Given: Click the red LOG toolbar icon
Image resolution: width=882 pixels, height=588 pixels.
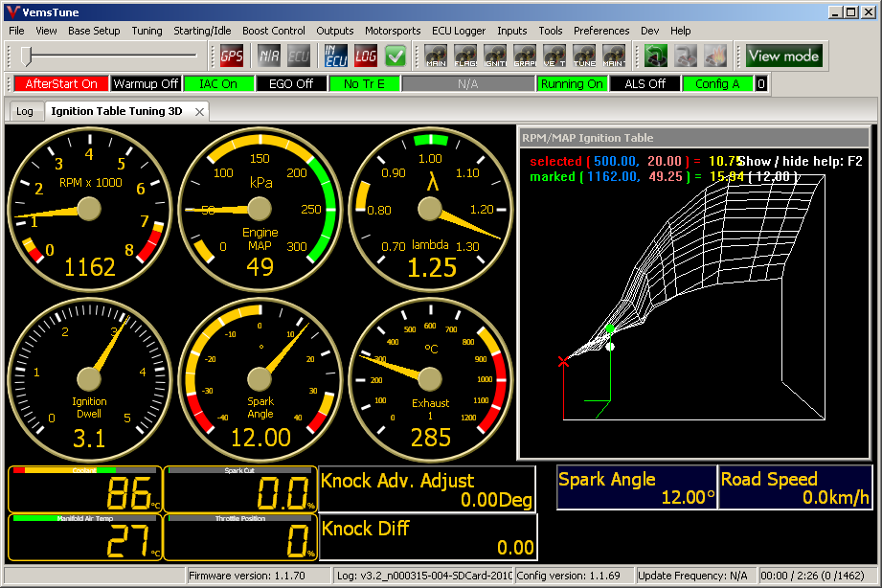Looking at the screenshot, I should (365, 56).
